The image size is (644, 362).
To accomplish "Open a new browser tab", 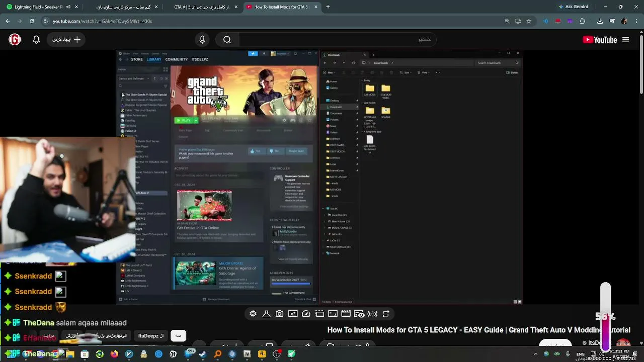I will click(328, 7).
